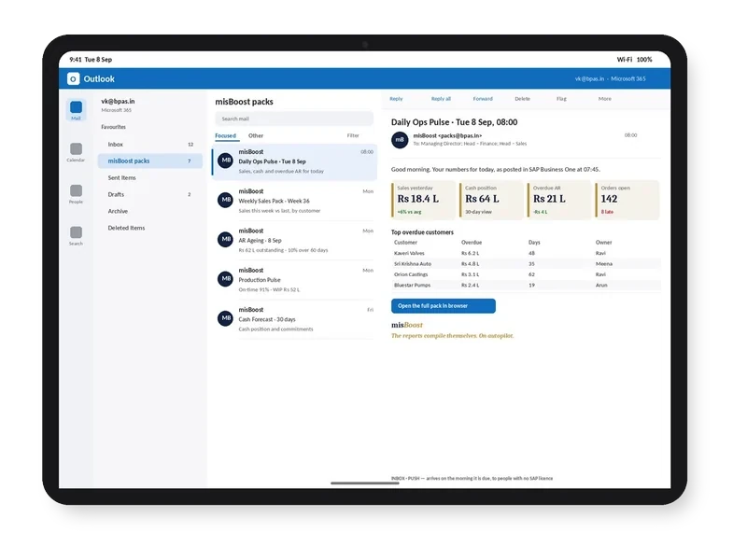
Task: Click sender avatar in reading pane header
Action: [x=400, y=139]
